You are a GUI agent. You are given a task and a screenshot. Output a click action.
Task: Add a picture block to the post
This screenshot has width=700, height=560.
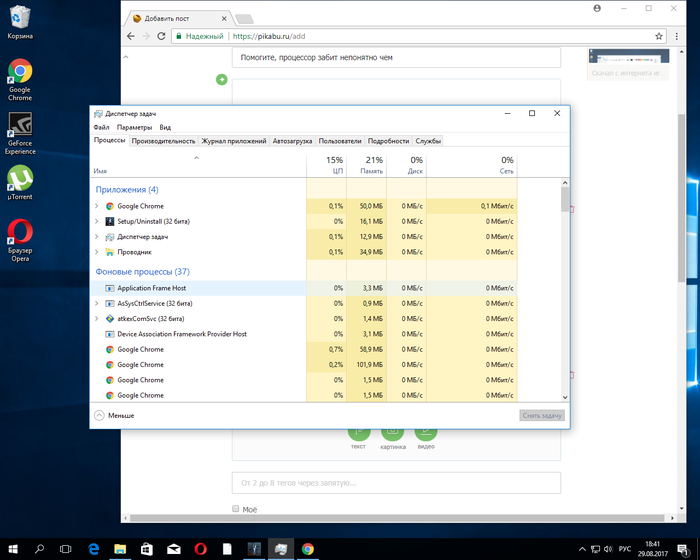tap(392, 436)
